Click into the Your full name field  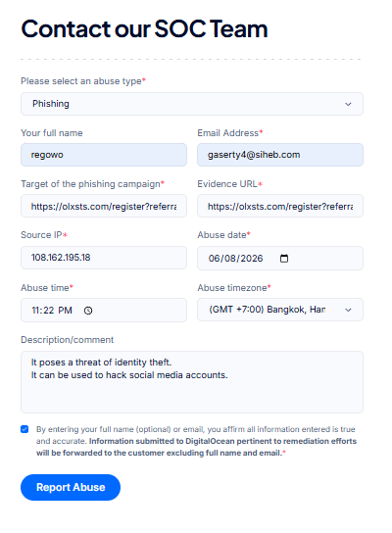[104, 155]
